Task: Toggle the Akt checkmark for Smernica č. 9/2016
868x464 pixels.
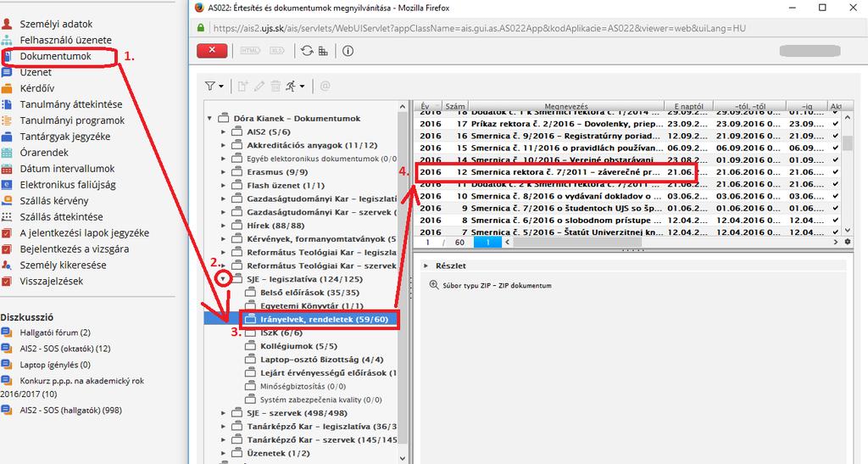Action: pyautogui.click(x=835, y=137)
